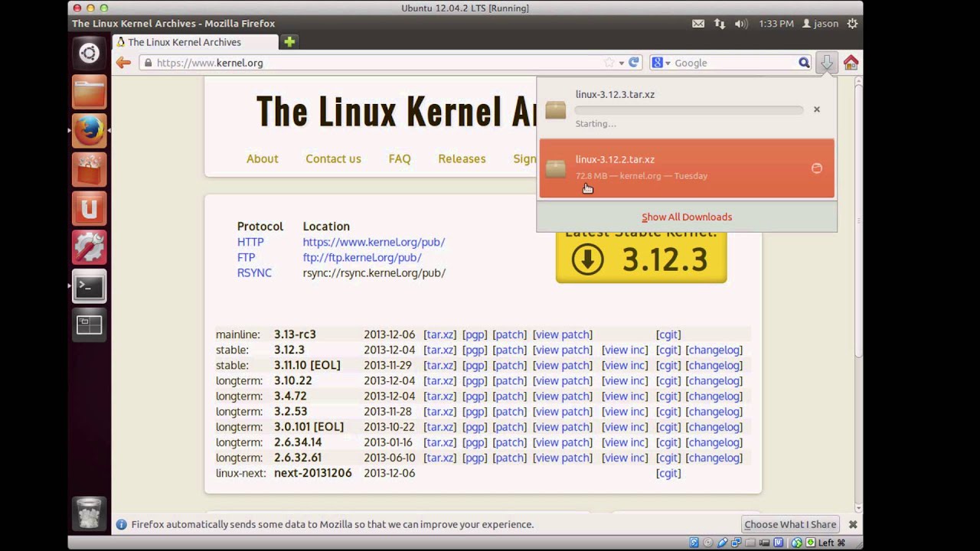980x551 pixels.
Task: Open jason user menu
Action: (820, 24)
